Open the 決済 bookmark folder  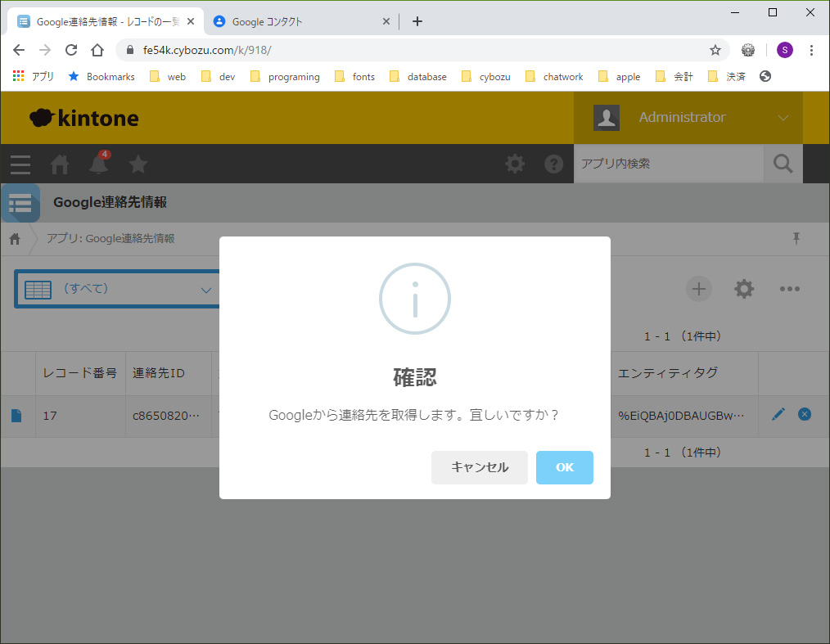coord(728,76)
